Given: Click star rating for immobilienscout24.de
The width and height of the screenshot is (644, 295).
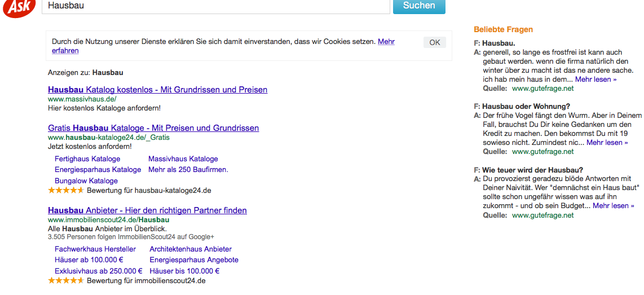Looking at the screenshot, I should click(x=66, y=281).
